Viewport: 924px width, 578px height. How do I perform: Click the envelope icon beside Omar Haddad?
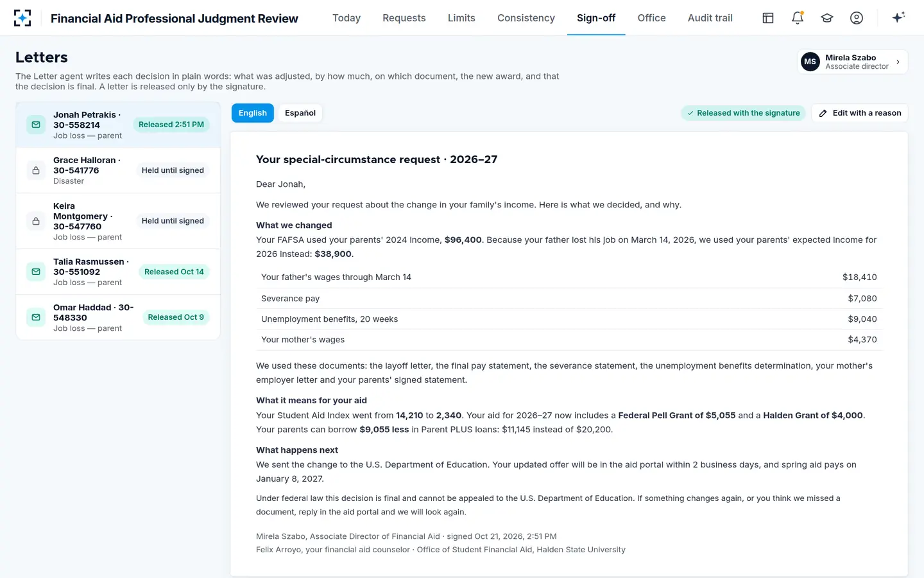tap(36, 317)
